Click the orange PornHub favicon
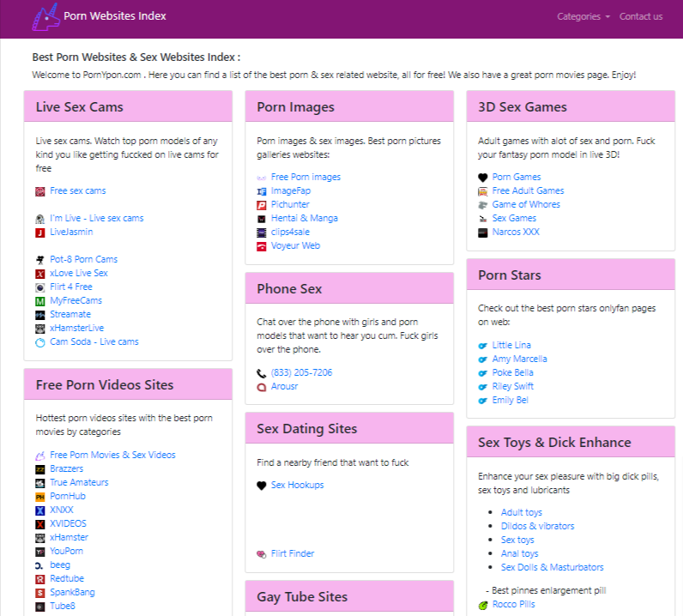Image resolution: width=683 pixels, height=616 pixels. tap(40, 497)
